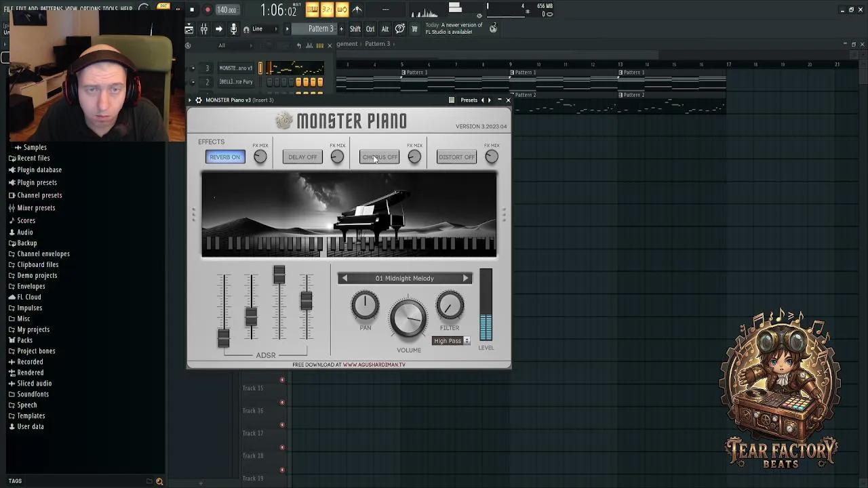Enable the Delay effect
Viewport: 868px width, 488px height.
tap(302, 157)
